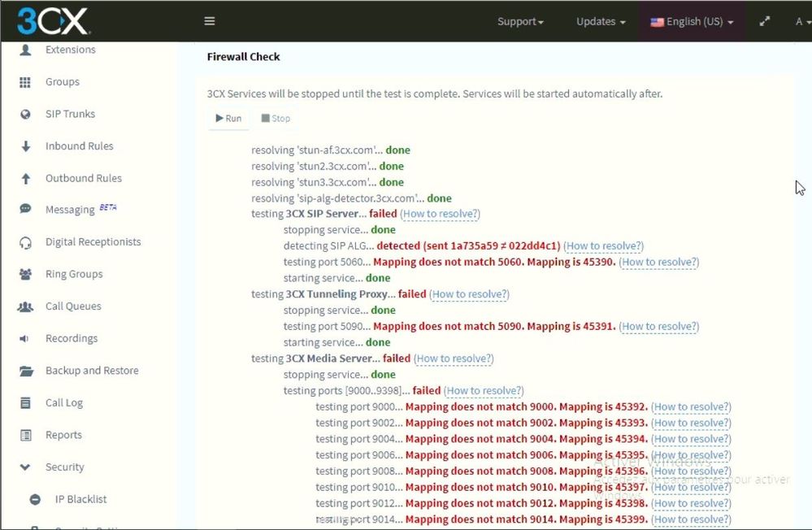Click the Groups grid icon

tap(25, 82)
